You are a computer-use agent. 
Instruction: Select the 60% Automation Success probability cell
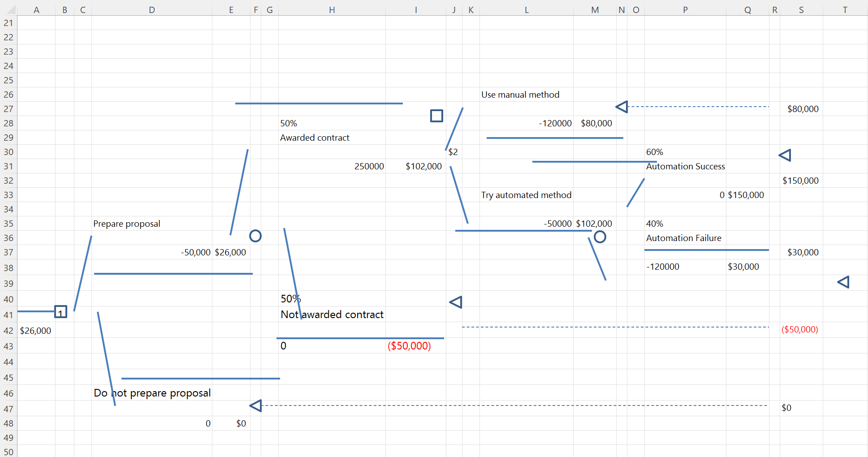click(x=655, y=152)
